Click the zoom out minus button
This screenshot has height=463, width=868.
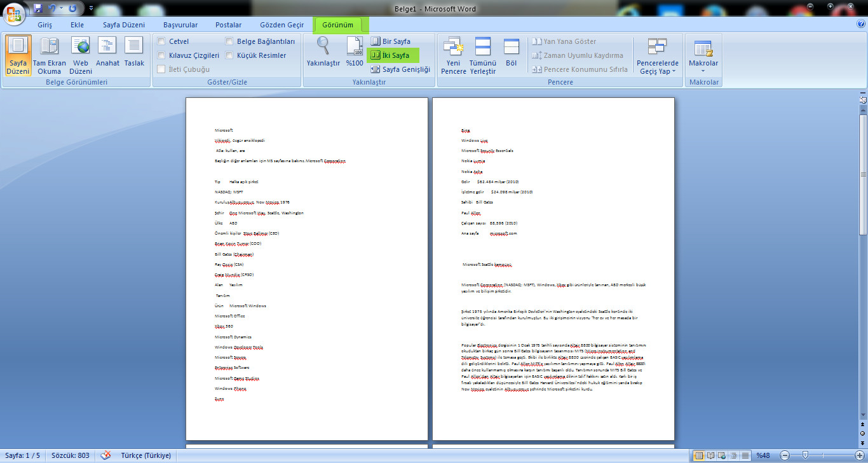coord(784,456)
